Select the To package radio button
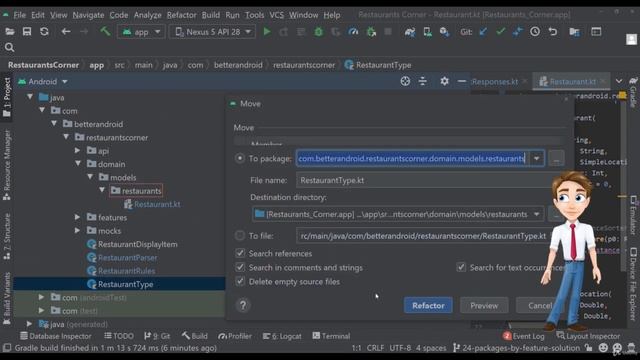The height and width of the screenshot is (360, 640). click(240, 158)
